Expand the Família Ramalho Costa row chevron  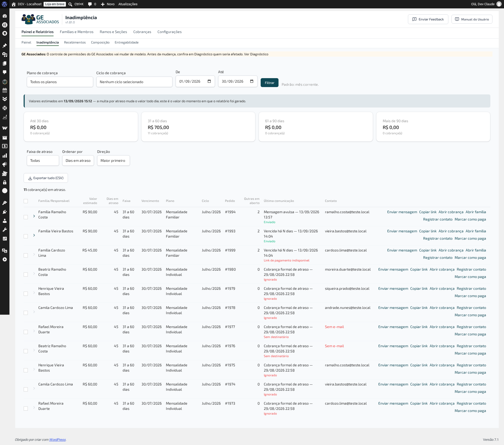click(x=34, y=216)
